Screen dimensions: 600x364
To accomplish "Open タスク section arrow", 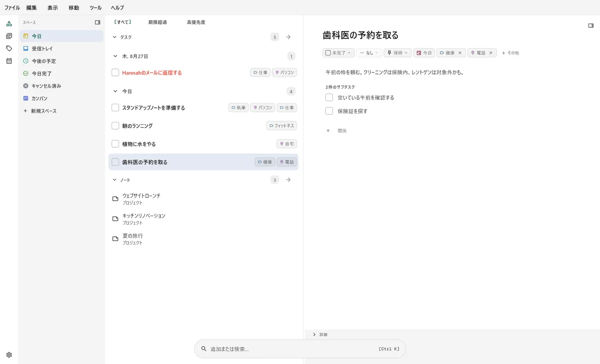I will (288, 37).
